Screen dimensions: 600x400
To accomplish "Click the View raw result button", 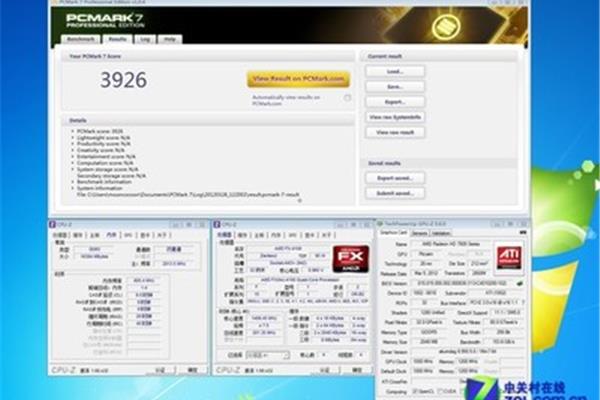I will 395,132.
